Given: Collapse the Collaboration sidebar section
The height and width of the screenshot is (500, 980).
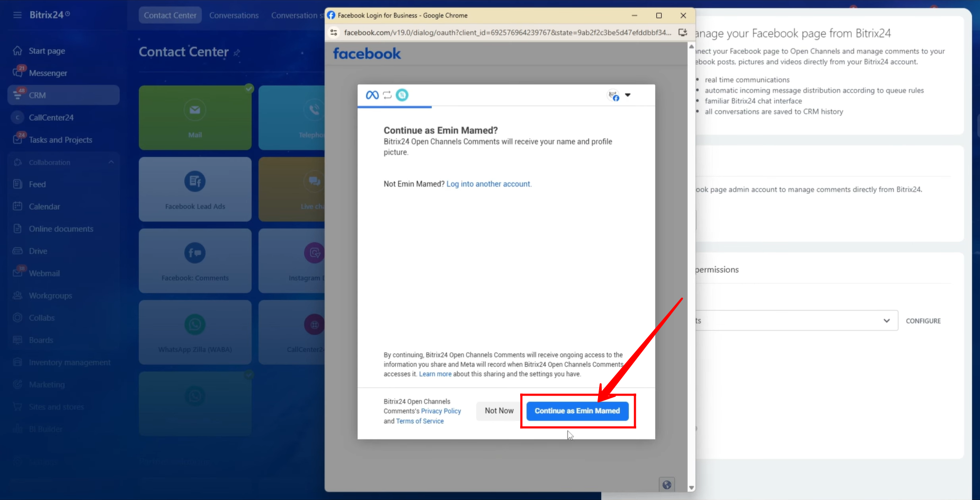Looking at the screenshot, I should (111, 162).
